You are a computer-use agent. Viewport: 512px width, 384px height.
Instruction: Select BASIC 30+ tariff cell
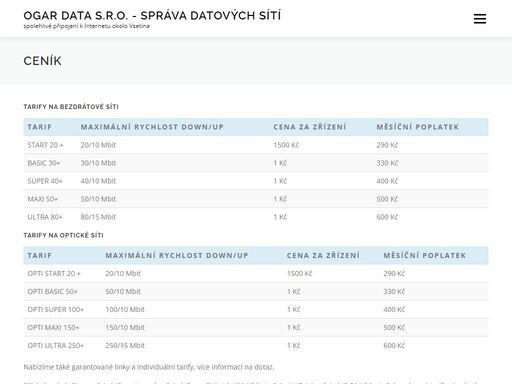(44, 163)
